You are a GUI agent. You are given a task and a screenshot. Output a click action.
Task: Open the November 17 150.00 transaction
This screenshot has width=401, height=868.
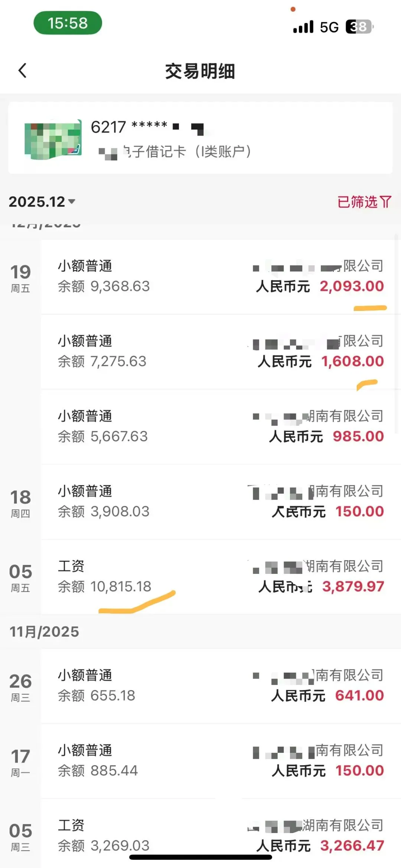click(x=221, y=761)
